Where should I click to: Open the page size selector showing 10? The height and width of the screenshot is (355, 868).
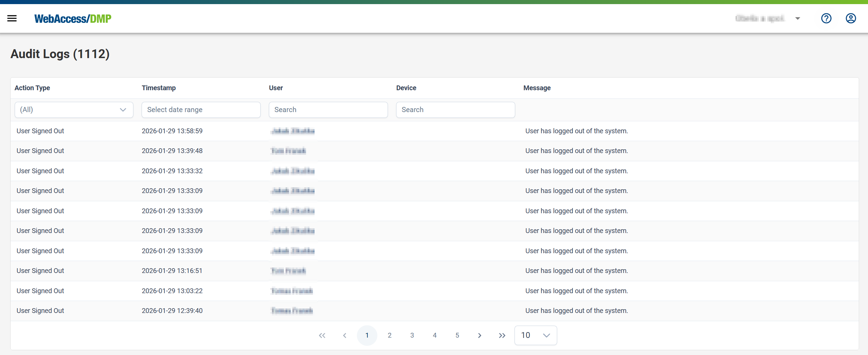point(535,335)
